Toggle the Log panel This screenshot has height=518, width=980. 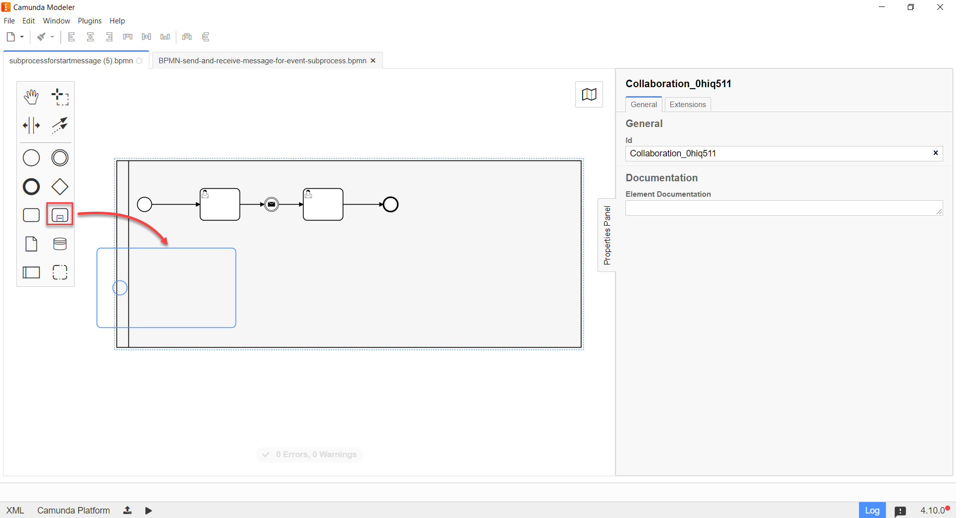pyautogui.click(x=872, y=511)
